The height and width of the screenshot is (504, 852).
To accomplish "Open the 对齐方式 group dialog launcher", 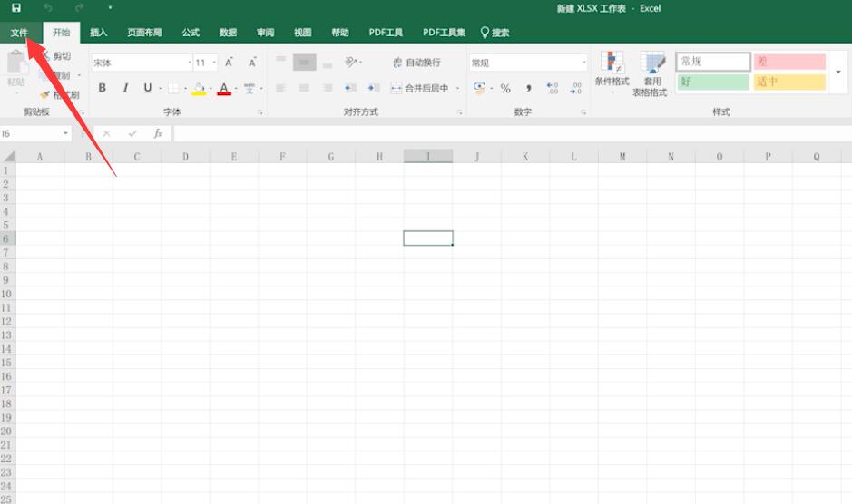I will tap(460, 112).
